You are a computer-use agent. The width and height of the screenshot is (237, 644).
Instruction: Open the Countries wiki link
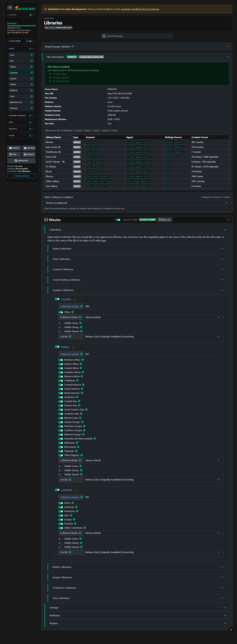coord(66,299)
